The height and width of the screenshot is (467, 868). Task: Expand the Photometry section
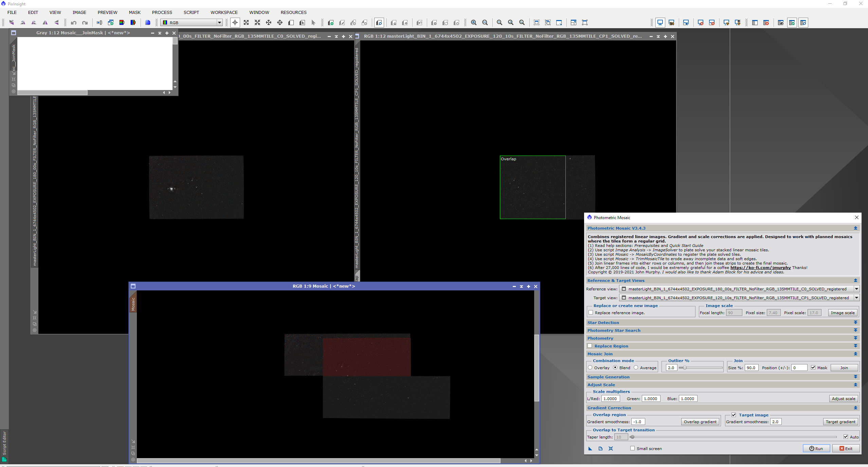click(855, 338)
